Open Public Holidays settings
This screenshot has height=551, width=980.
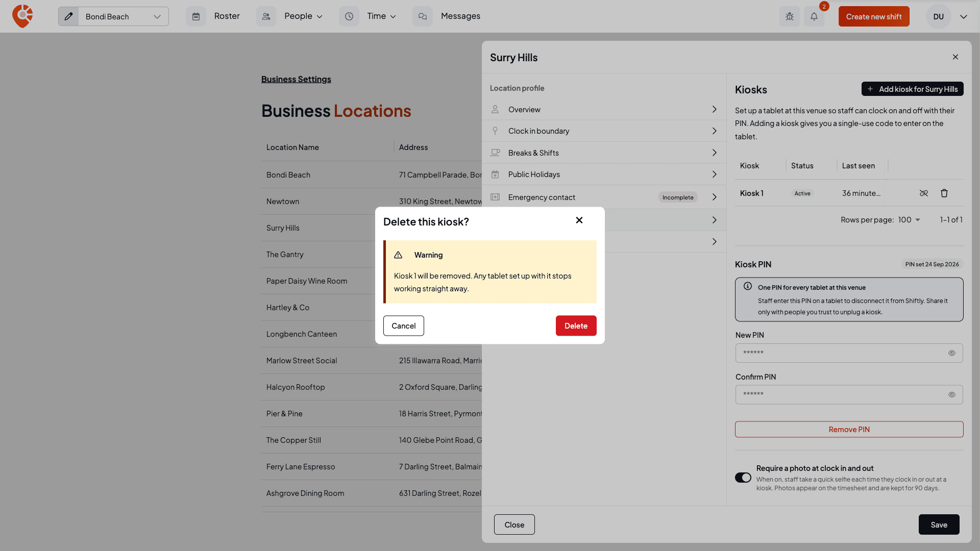pyautogui.click(x=604, y=174)
